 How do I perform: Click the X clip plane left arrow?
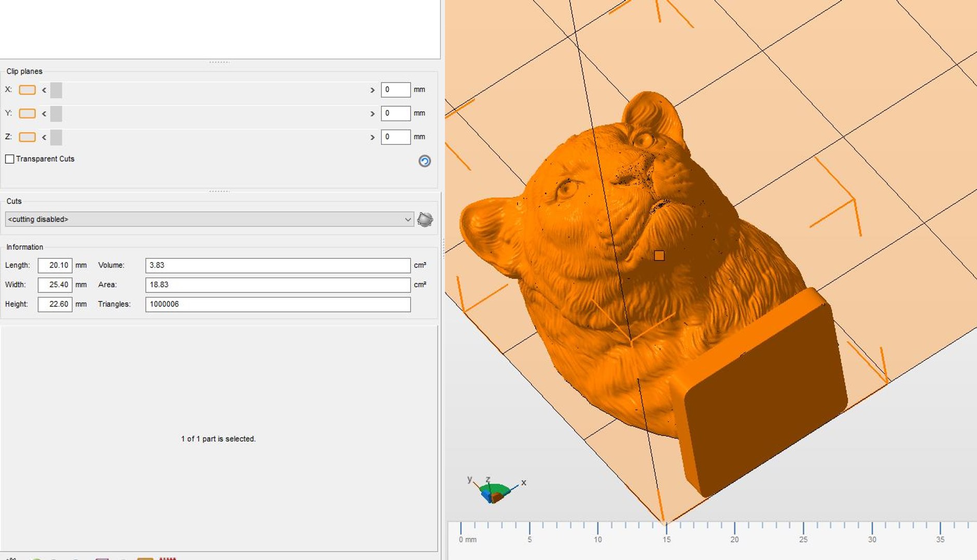[44, 90]
